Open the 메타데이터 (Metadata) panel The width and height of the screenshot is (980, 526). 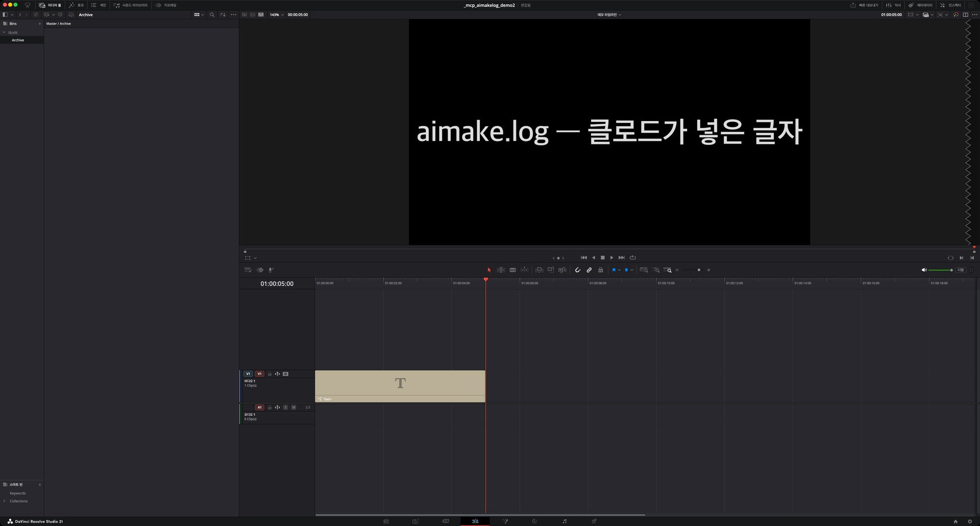(920, 5)
